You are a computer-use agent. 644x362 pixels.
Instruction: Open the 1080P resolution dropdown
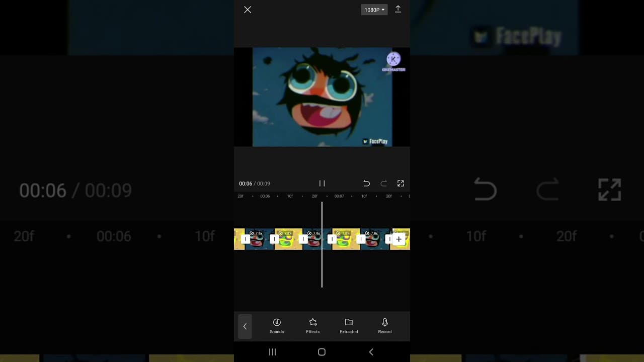374,10
